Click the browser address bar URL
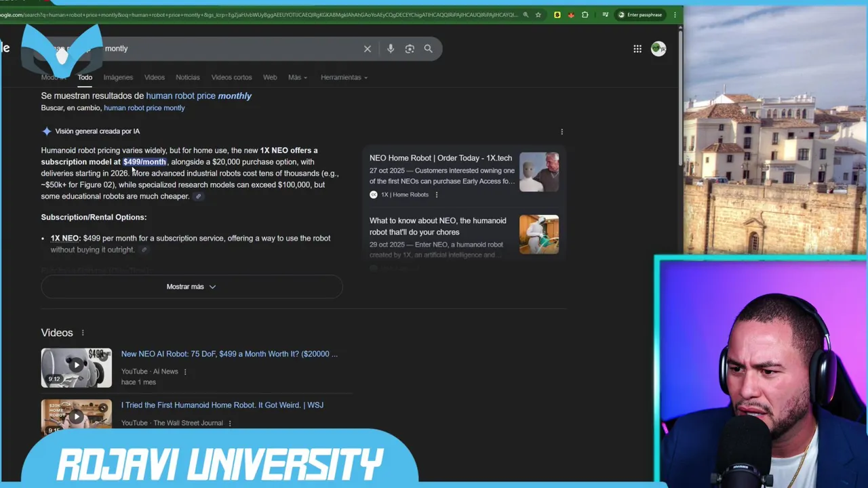The height and width of the screenshot is (488, 868). point(258,14)
